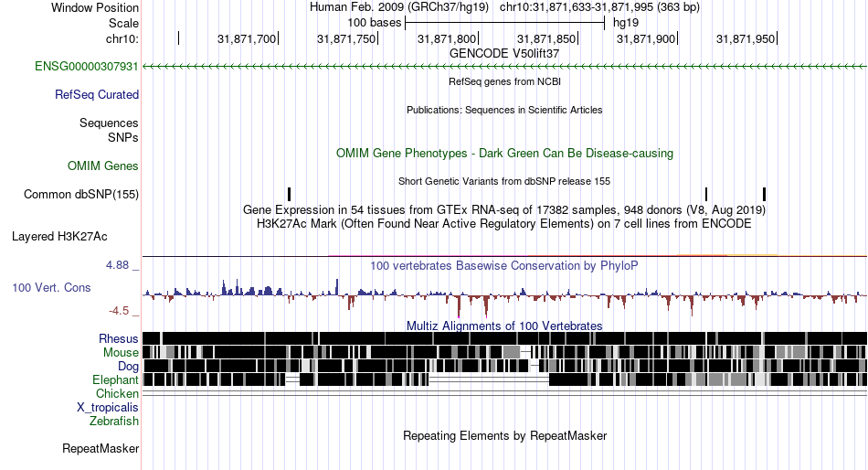Click the 100 Vert. Cons track label
Image resolution: width=868 pixels, height=470 pixels.
51,288
